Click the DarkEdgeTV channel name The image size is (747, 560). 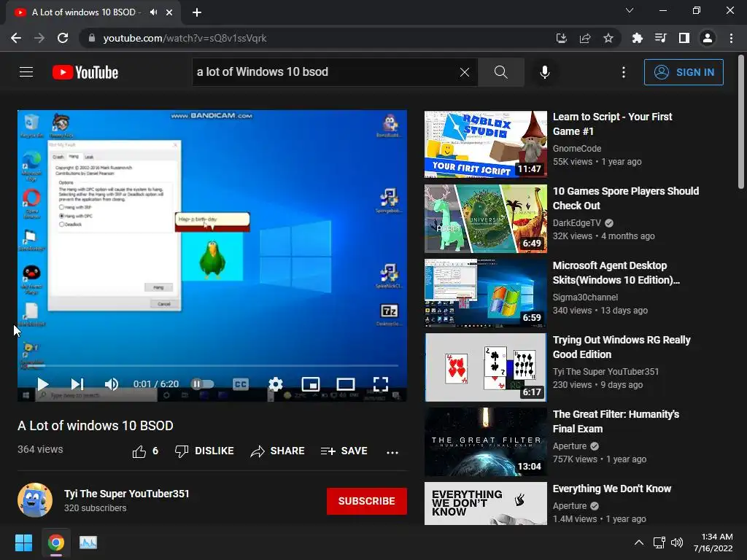(576, 223)
